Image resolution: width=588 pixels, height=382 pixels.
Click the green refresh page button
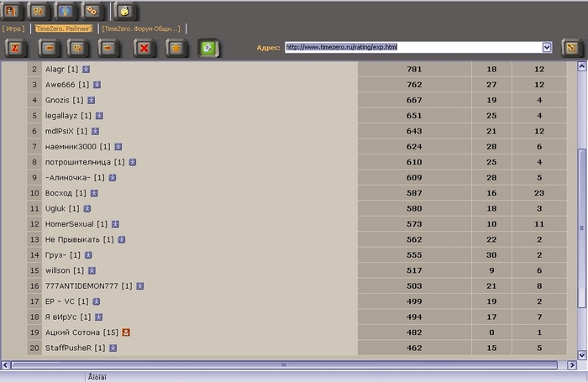(208, 48)
